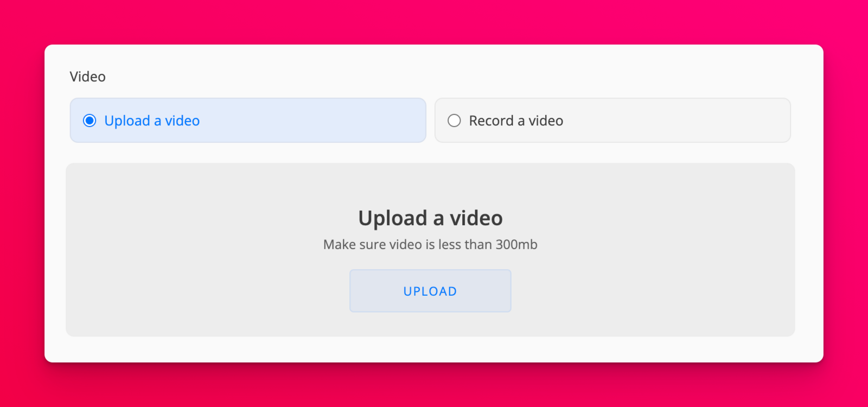Click the "Upload a video" blue option label
The image size is (868, 407).
[x=152, y=120]
